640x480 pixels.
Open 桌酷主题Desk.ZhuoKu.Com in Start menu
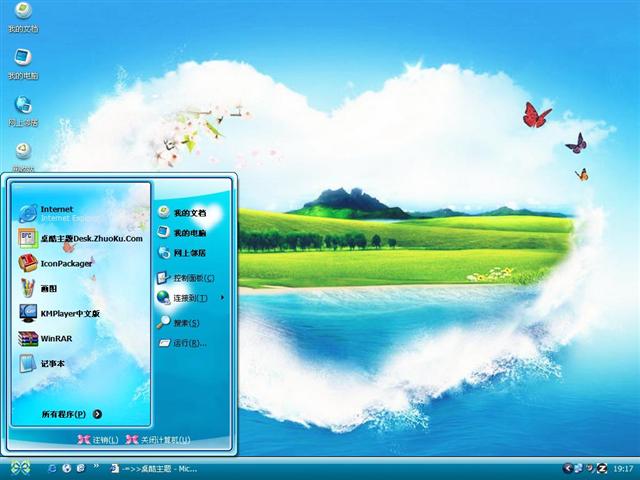click(80, 238)
